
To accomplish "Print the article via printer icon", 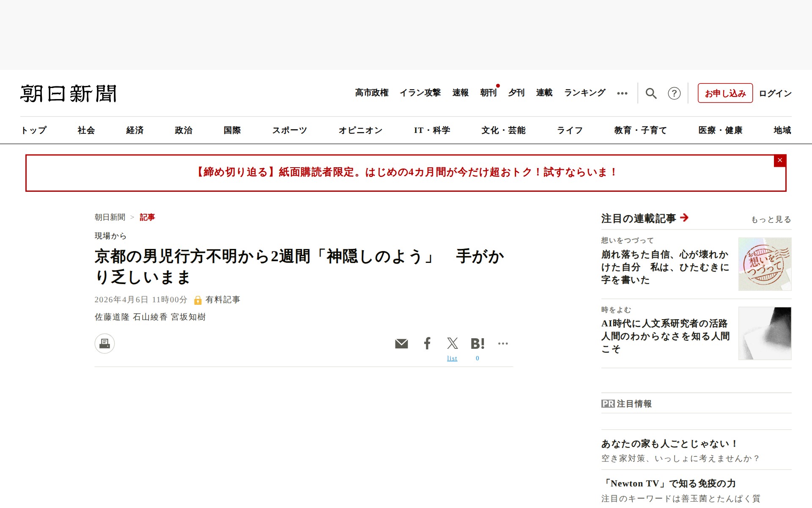I will (x=104, y=343).
